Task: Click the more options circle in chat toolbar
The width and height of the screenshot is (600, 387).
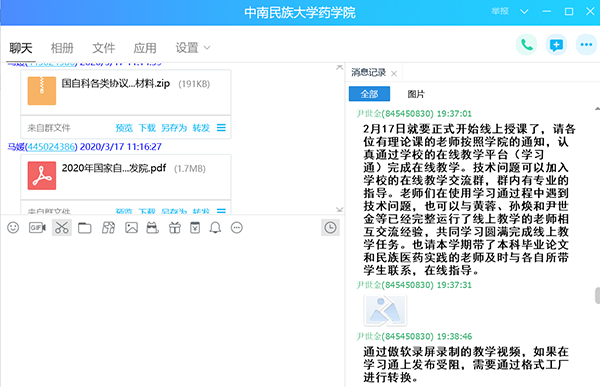Action: (x=237, y=228)
